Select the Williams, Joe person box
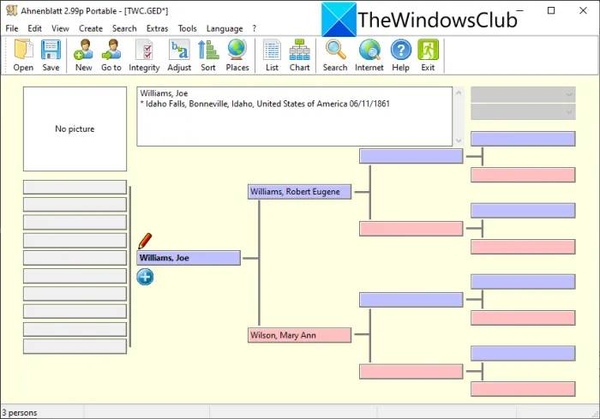Viewport: 600px width, 419px height. point(189,258)
